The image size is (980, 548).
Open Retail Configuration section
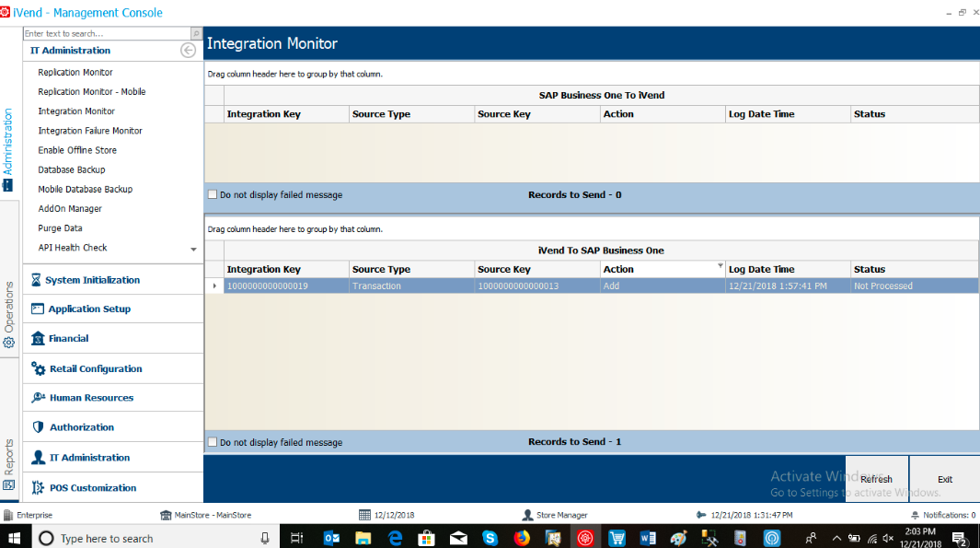[112, 368]
